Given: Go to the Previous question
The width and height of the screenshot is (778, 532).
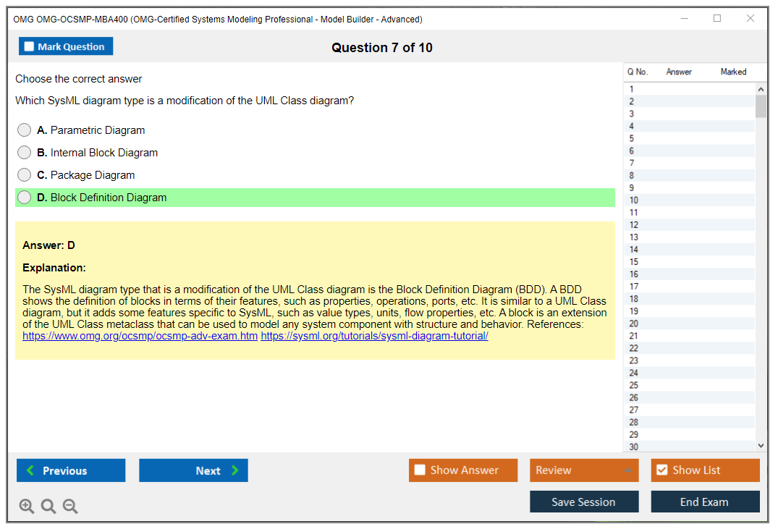Looking at the screenshot, I should pyautogui.click(x=71, y=470).
